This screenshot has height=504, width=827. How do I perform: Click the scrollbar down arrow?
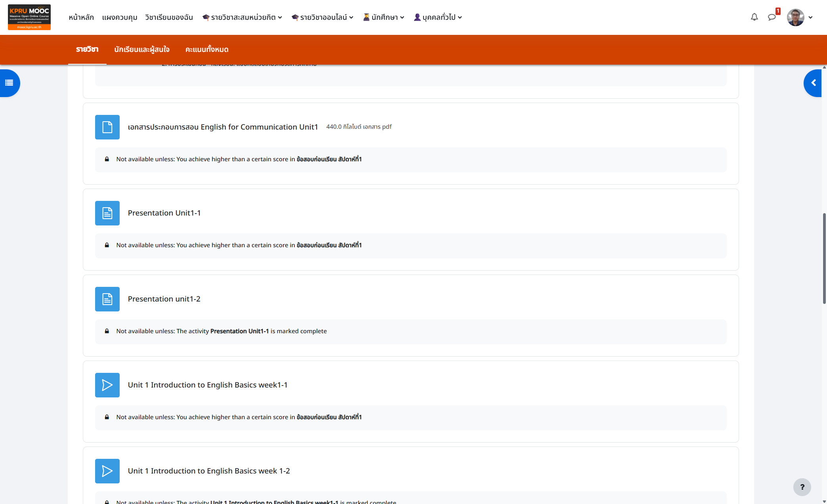click(x=824, y=501)
